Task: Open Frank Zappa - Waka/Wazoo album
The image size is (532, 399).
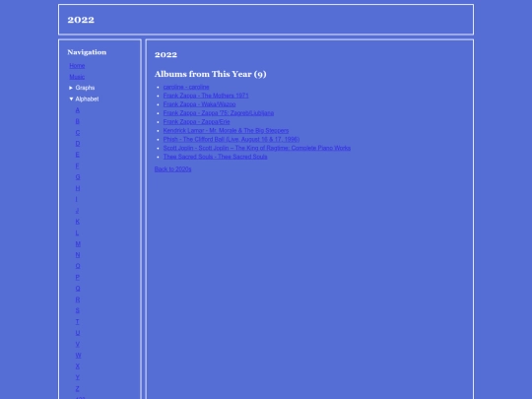Action: click(199, 104)
